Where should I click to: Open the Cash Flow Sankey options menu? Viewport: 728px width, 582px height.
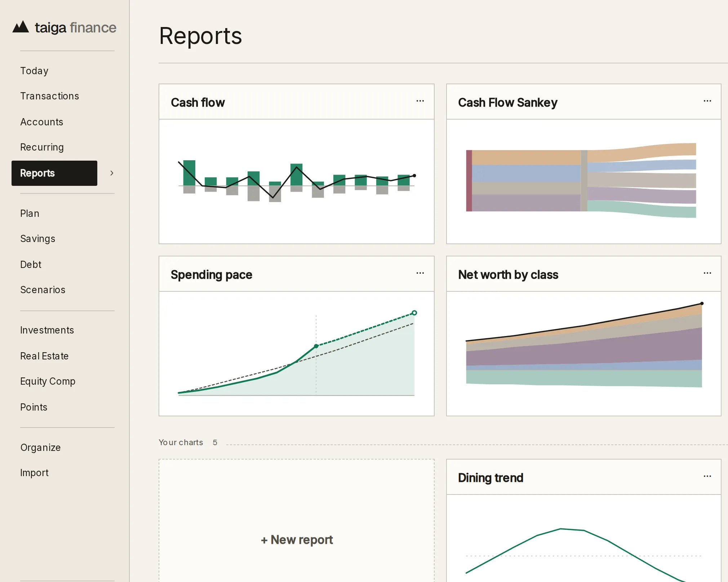pos(707,101)
